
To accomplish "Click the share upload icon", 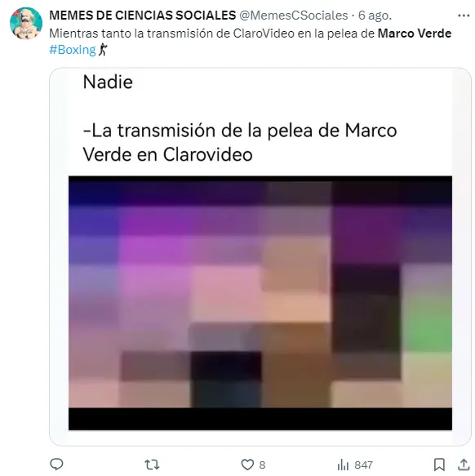I will (x=464, y=465).
